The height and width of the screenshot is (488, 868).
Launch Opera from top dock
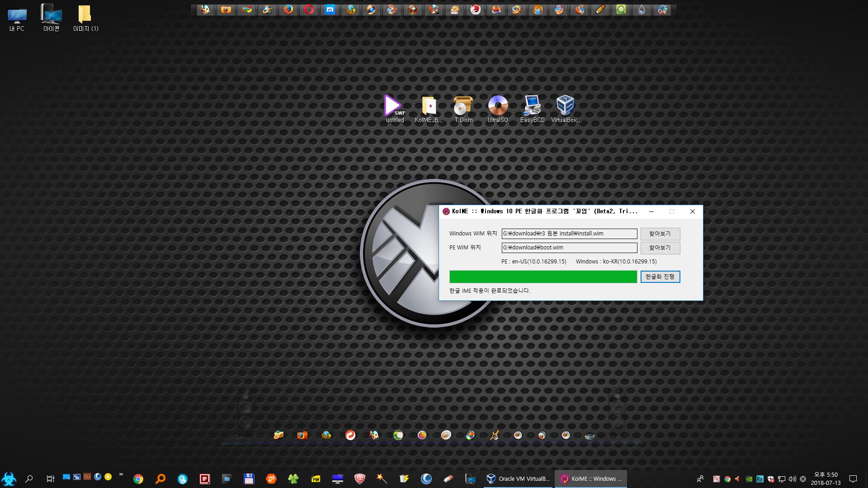point(309,9)
